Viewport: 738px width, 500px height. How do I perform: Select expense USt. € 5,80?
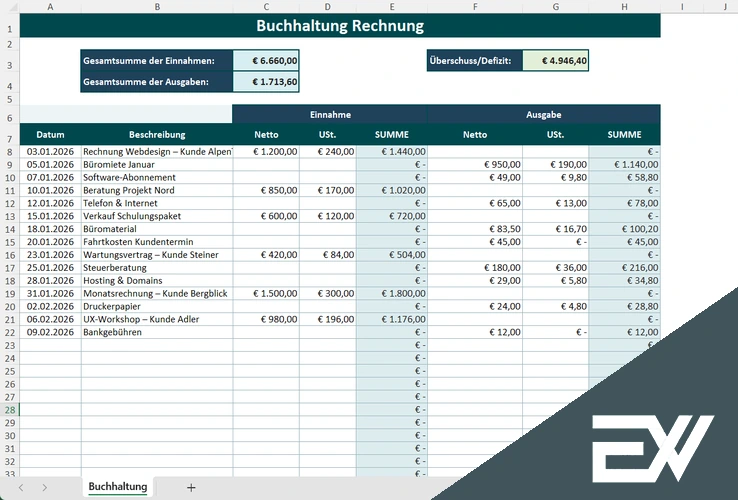556,281
